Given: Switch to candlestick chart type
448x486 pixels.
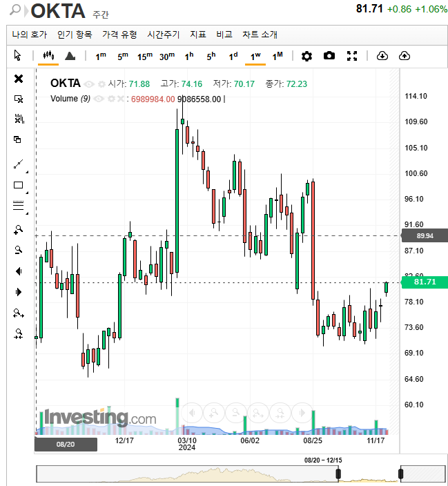Looking at the screenshot, I should pyautogui.click(x=48, y=56).
